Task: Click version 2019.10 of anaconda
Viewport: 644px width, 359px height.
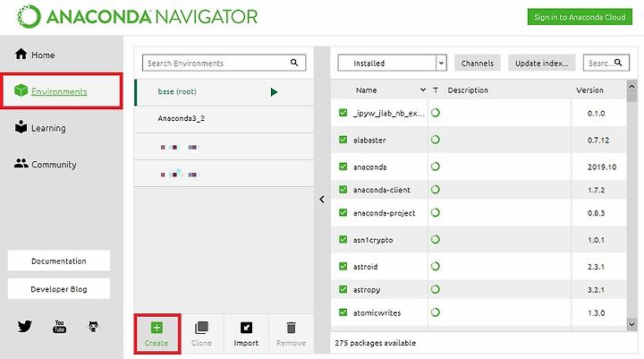Action: point(602,167)
